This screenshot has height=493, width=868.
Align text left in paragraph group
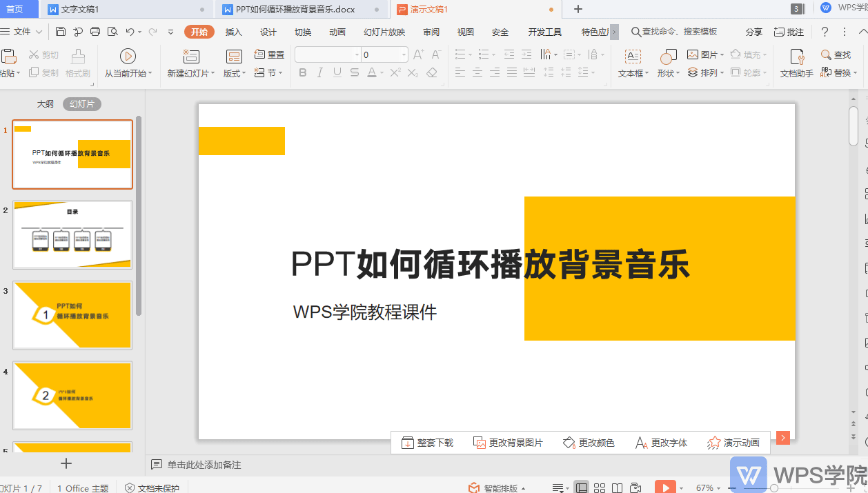460,72
